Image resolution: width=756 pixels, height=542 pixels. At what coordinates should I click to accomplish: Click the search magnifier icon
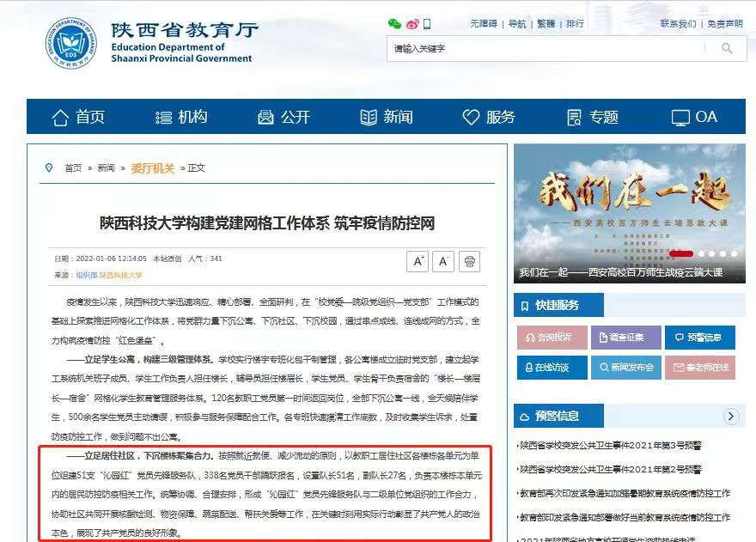click(x=727, y=49)
